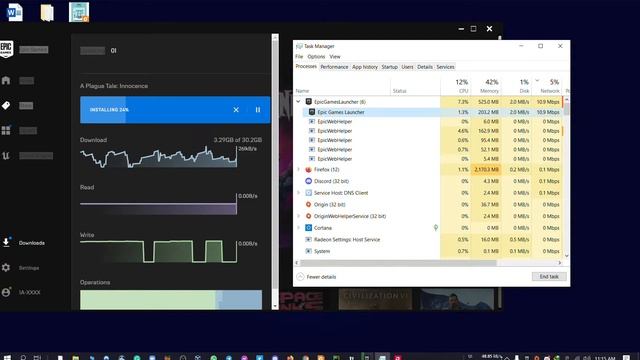
Task: Expand the Service Host: DNS Client group
Action: pyautogui.click(x=298, y=193)
